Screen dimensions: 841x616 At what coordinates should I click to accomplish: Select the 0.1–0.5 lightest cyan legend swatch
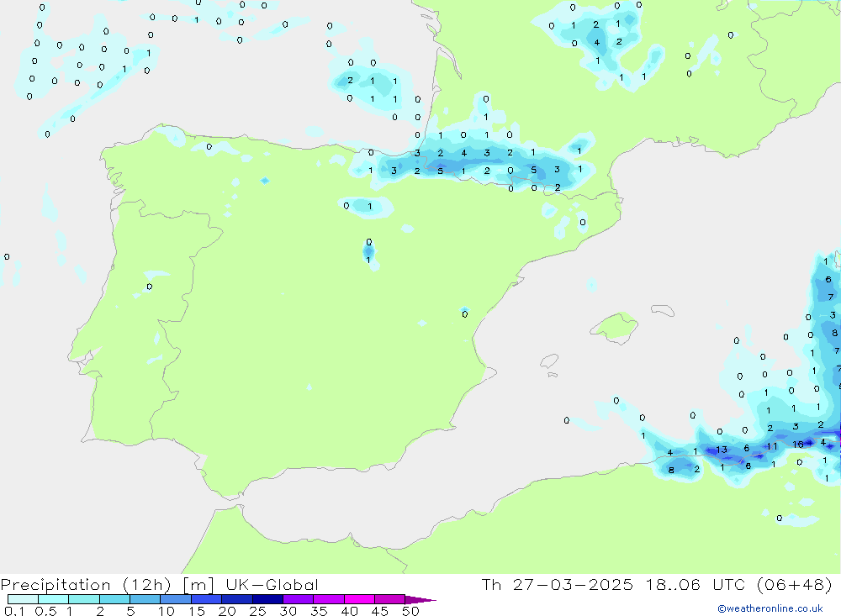pyautogui.click(x=23, y=599)
